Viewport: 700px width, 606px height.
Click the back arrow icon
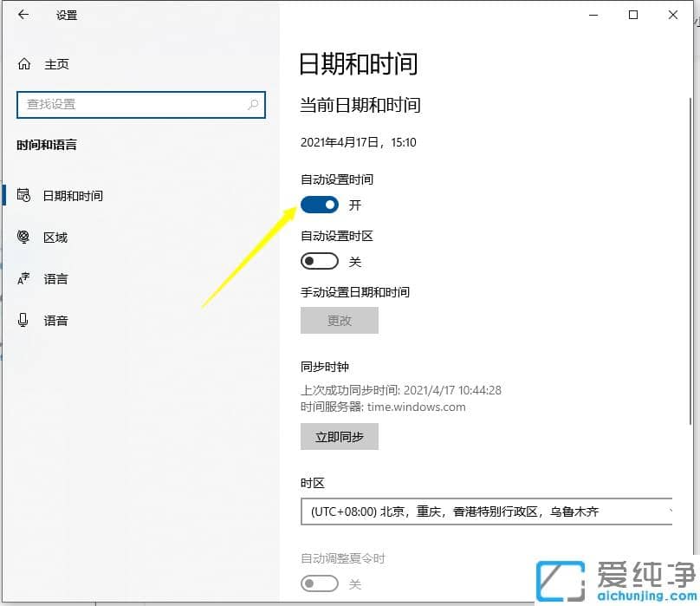coord(23,15)
